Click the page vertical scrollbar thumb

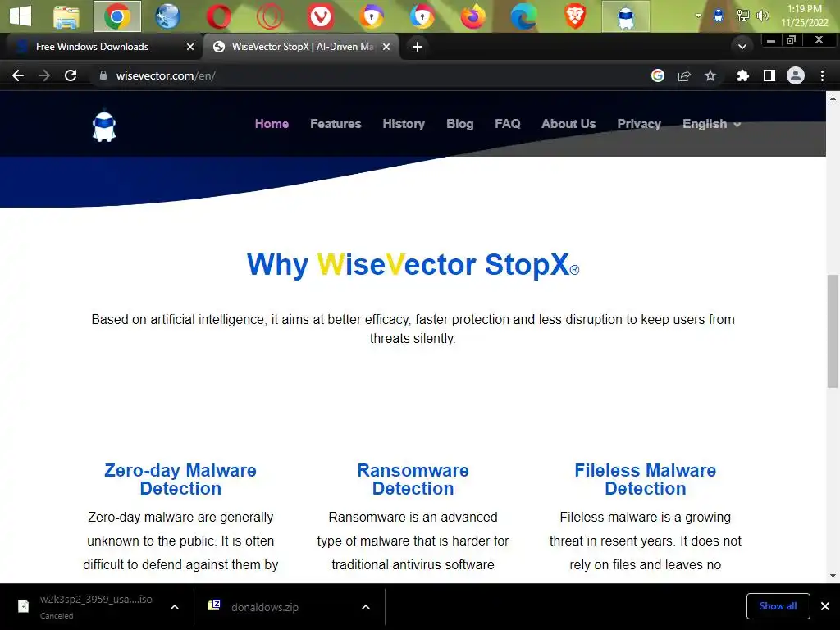click(x=833, y=331)
